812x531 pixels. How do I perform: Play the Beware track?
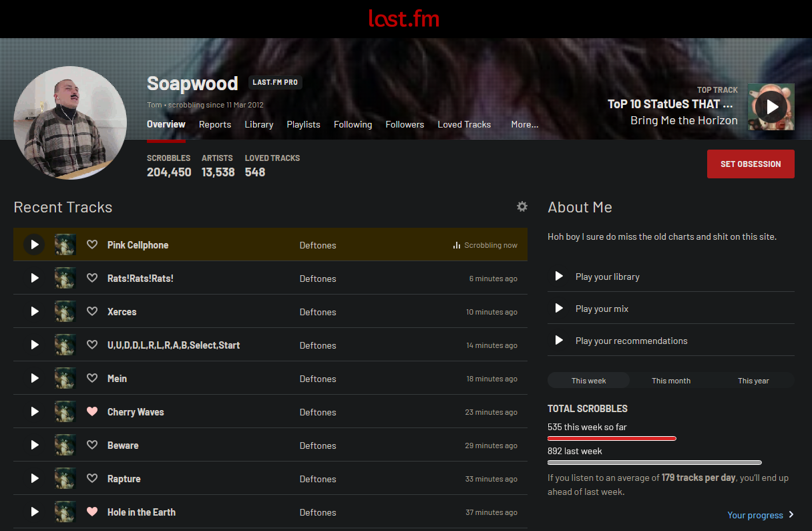pyautogui.click(x=35, y=446)
